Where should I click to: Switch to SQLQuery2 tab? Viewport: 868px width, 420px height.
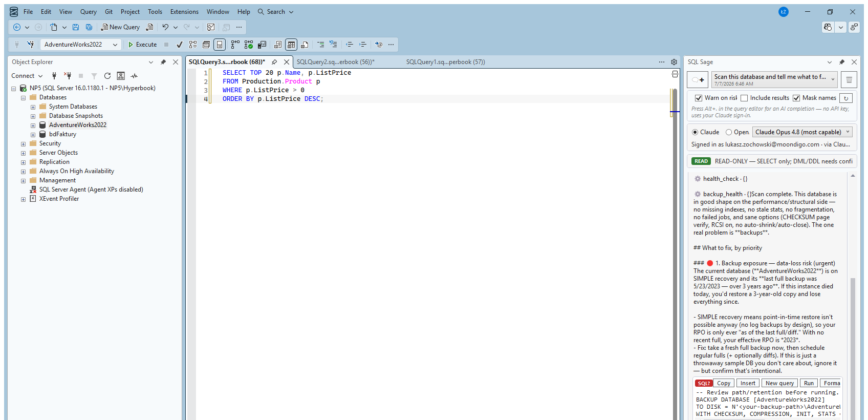[336, 62]
